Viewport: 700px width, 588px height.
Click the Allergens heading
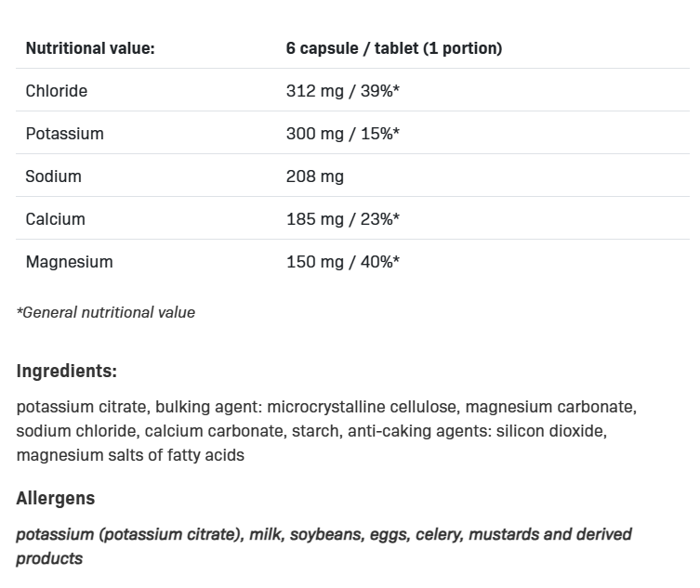56,499
